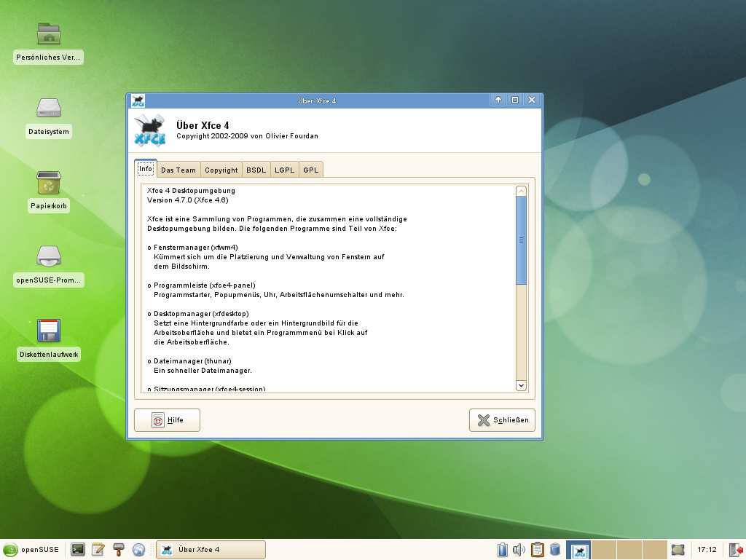
Task: Launch the Mousepad text editor icon
Action: [x=98, y=550]
